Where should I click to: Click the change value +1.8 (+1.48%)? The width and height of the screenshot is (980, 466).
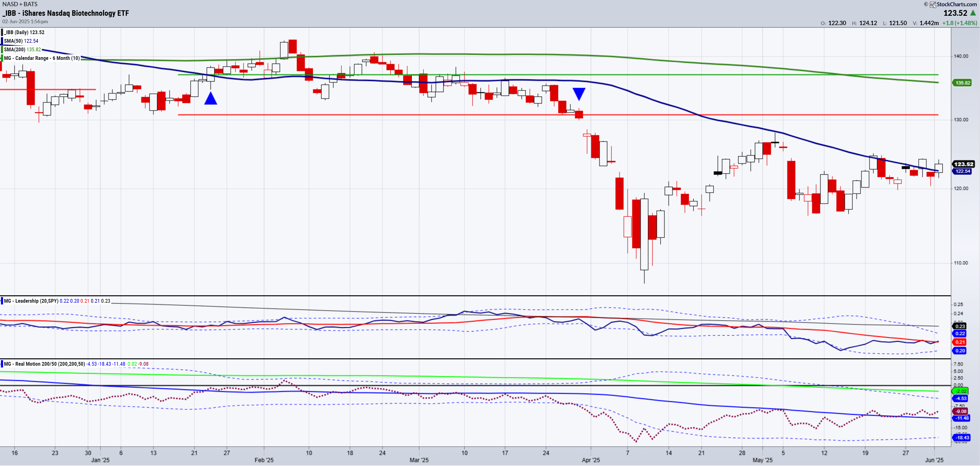point(959,23)
